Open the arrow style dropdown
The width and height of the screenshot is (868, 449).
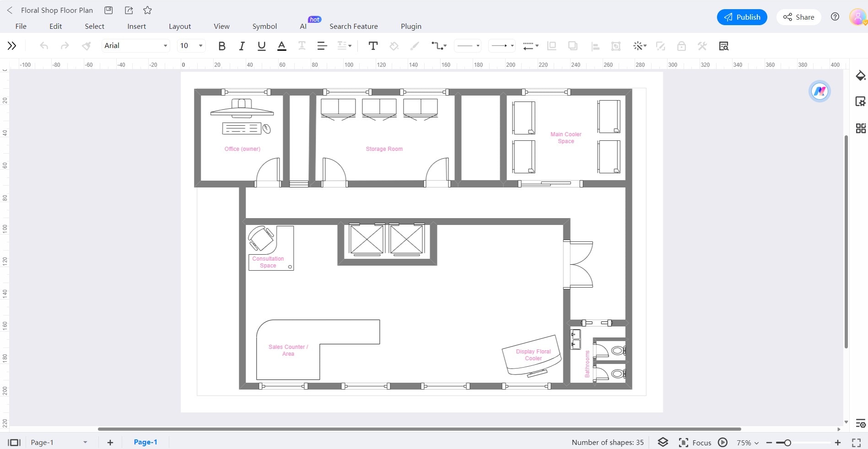coord(502,46)
